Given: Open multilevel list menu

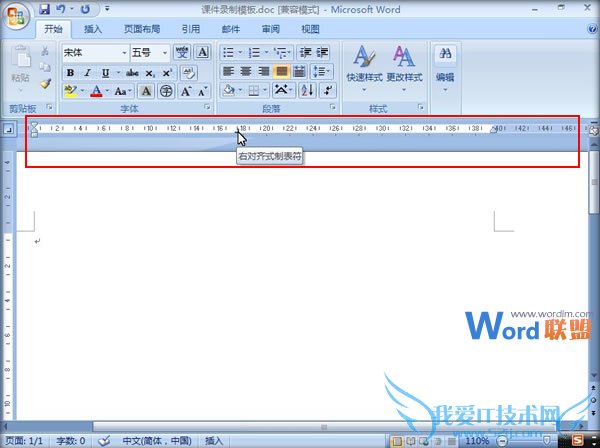Looking at the screenshot, I should coord(283,52).
